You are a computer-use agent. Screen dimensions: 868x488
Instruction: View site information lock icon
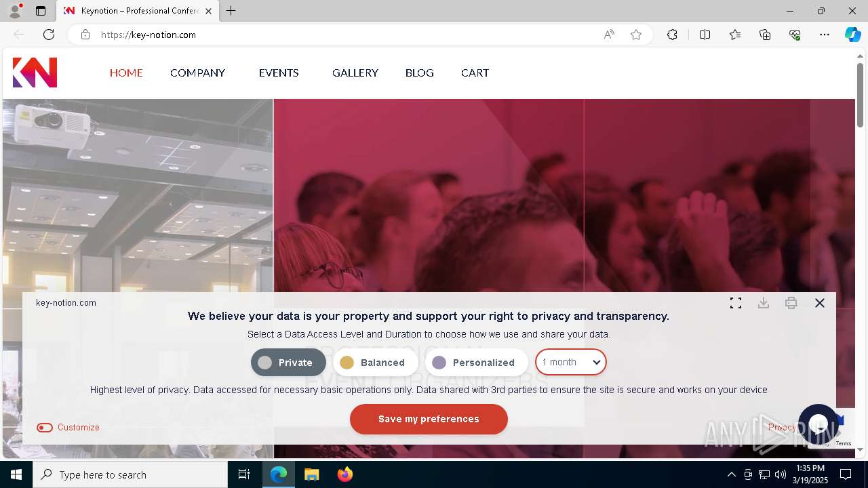tap(85, 35)
